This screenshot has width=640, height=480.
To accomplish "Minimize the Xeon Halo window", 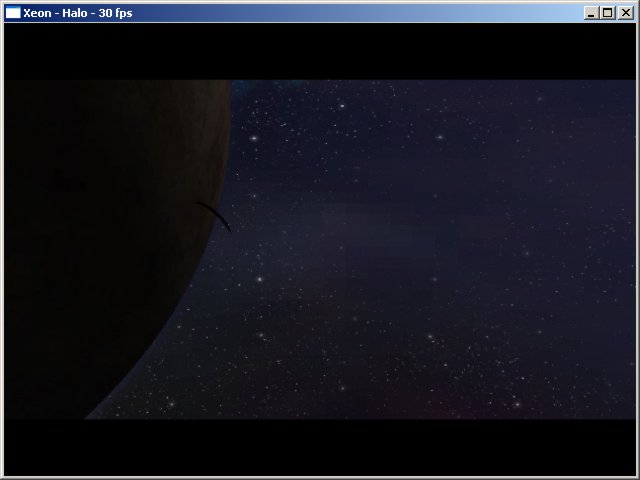I will point(592,12).
